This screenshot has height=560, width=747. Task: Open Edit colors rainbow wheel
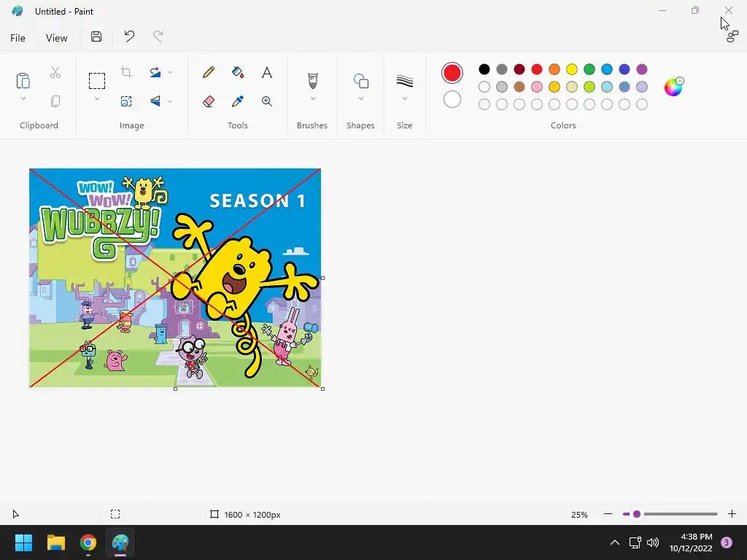click(673, 87)
